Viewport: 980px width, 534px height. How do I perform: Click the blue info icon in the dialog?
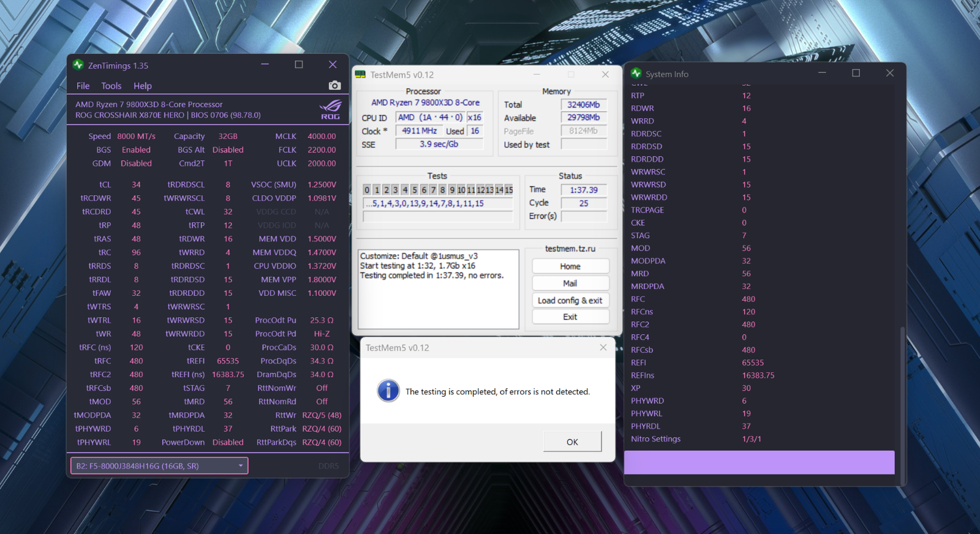click(388, 391)
